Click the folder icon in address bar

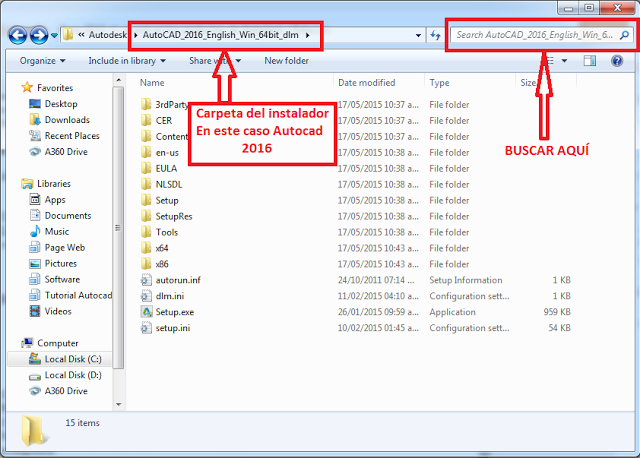pos(68,35)
